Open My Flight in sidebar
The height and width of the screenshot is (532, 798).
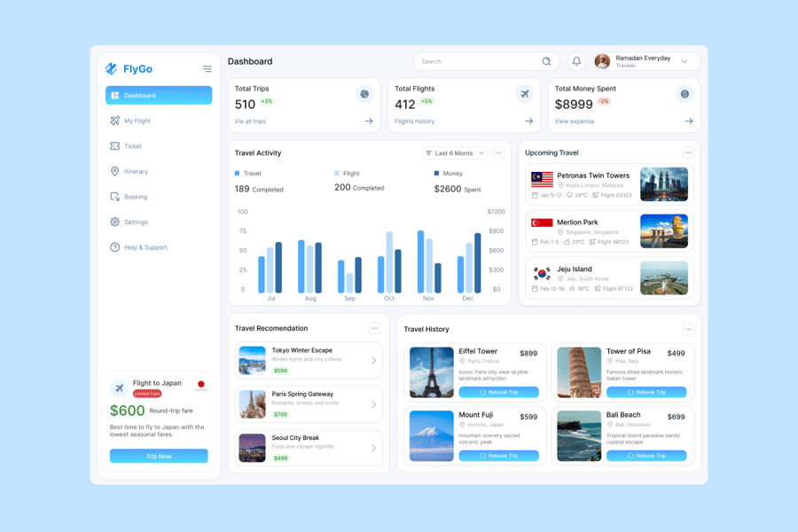(137, 121)
